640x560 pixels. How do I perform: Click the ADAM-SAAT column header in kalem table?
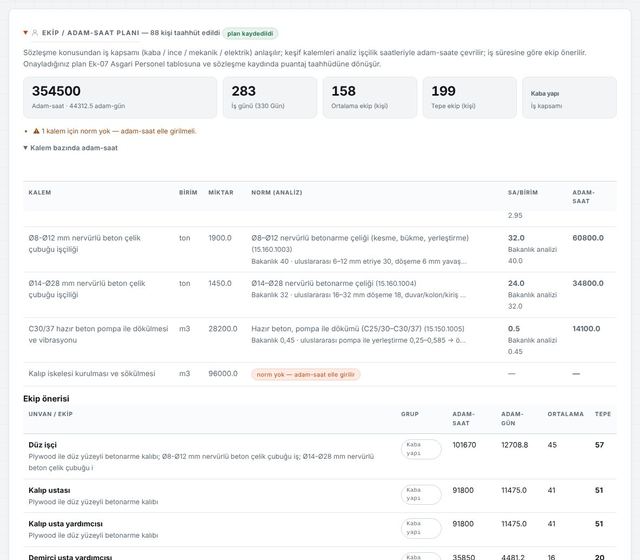pyautogui.click(x=583, y=197)
